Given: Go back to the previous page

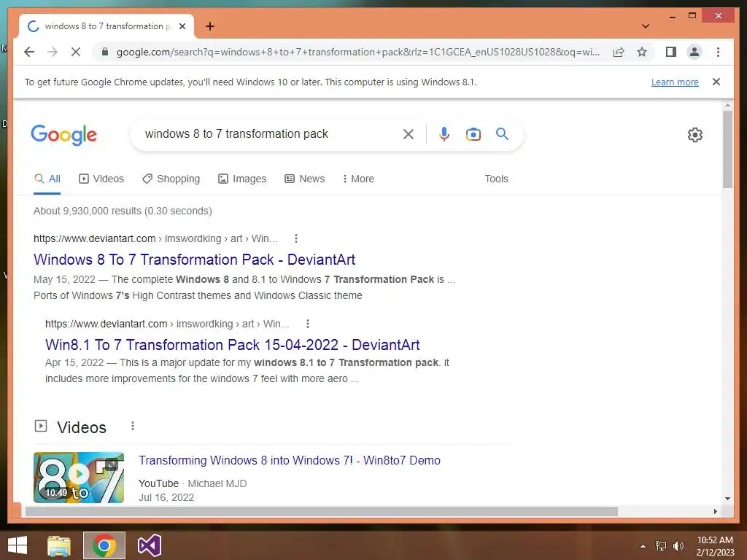Looking at the screenshot, I should [29, 52].
